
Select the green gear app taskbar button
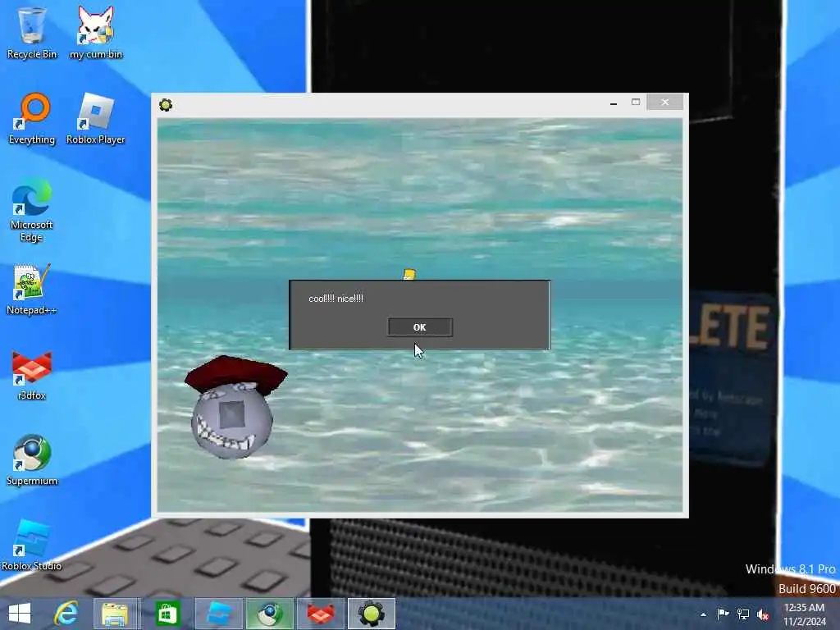[372, 614]
